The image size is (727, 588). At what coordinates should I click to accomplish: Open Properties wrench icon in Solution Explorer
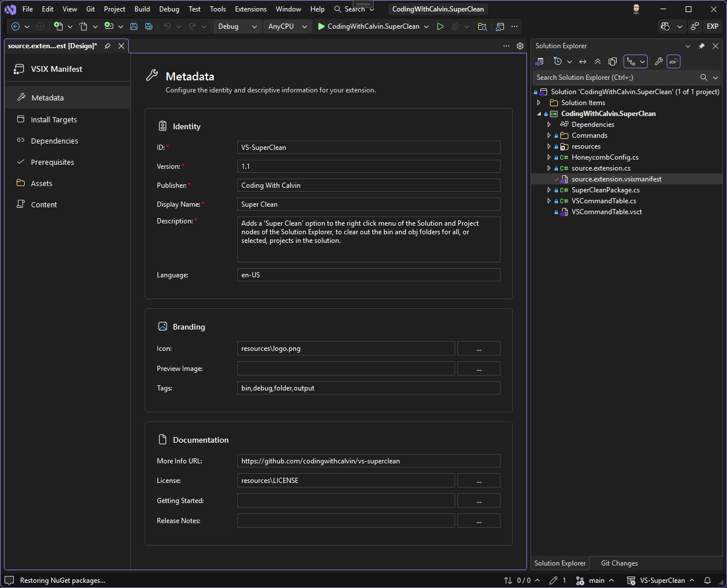coord(659,61)
